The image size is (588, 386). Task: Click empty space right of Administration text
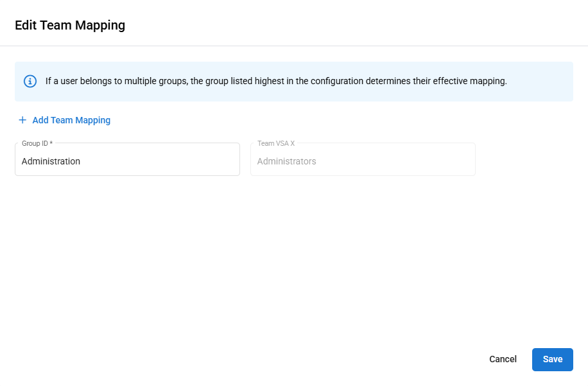tap(180, 161)
